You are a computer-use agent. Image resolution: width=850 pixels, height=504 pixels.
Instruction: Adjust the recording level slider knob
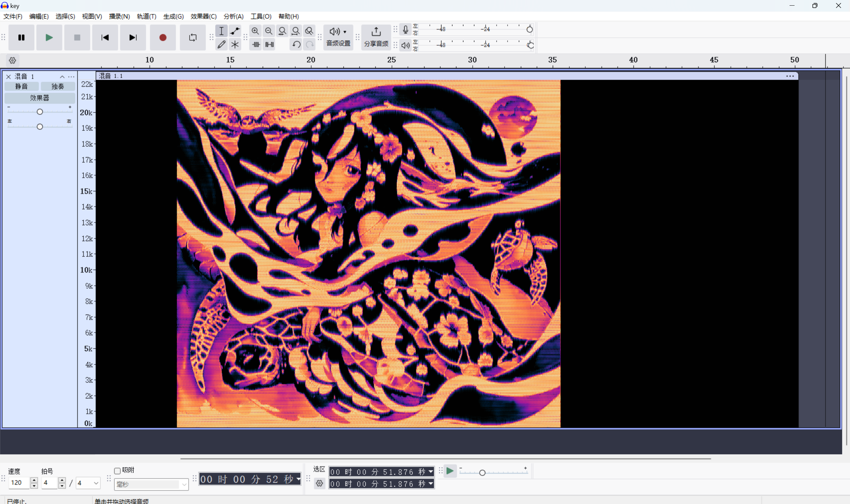tap(529, 30)
